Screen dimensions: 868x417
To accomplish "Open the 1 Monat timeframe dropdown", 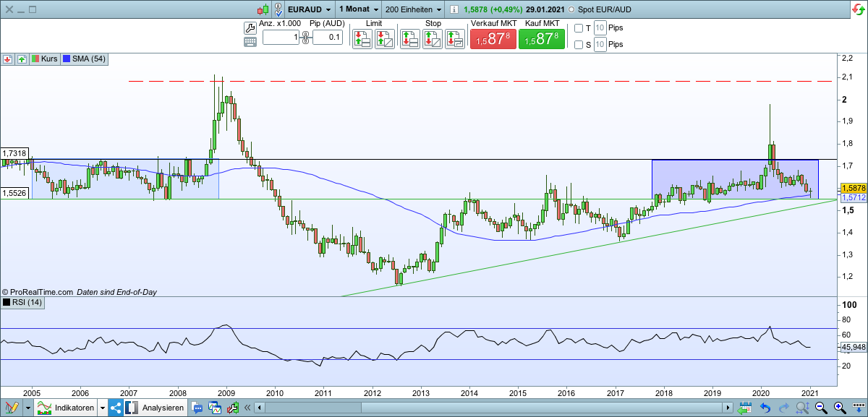I will point(355,9).
